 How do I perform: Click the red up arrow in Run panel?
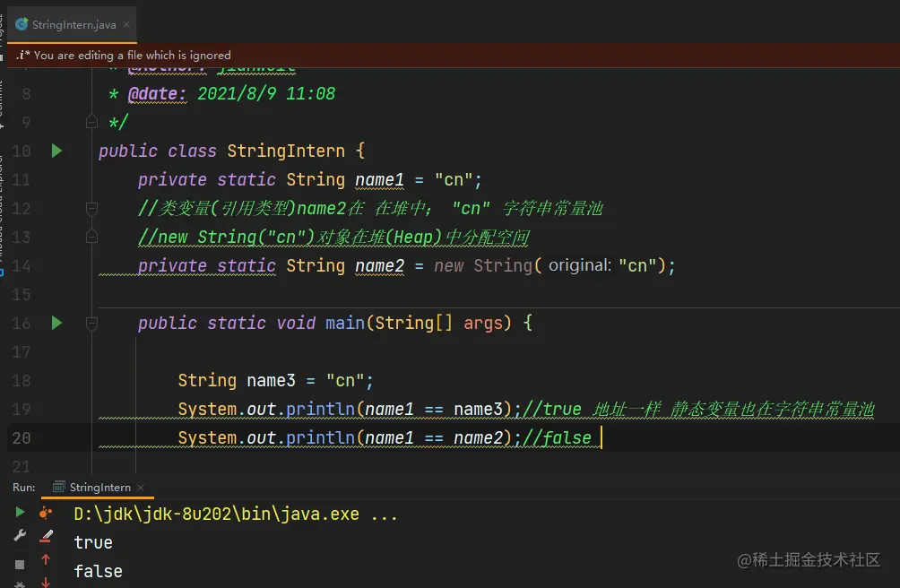coord(46,559)
